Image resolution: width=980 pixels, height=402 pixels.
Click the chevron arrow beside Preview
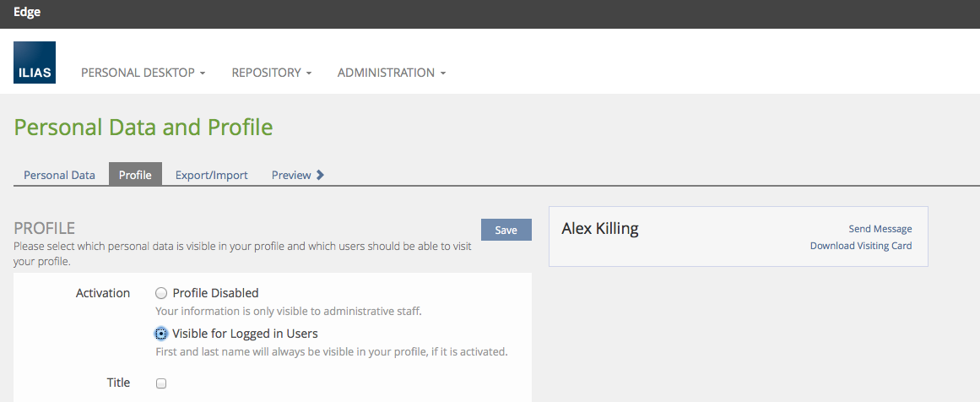coord(320,175)
